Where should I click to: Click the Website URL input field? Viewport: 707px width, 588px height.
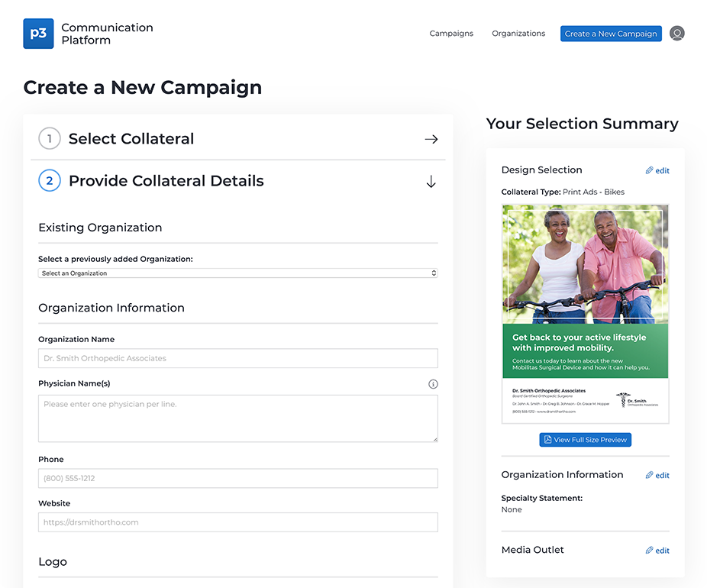(x=238, y=522)
